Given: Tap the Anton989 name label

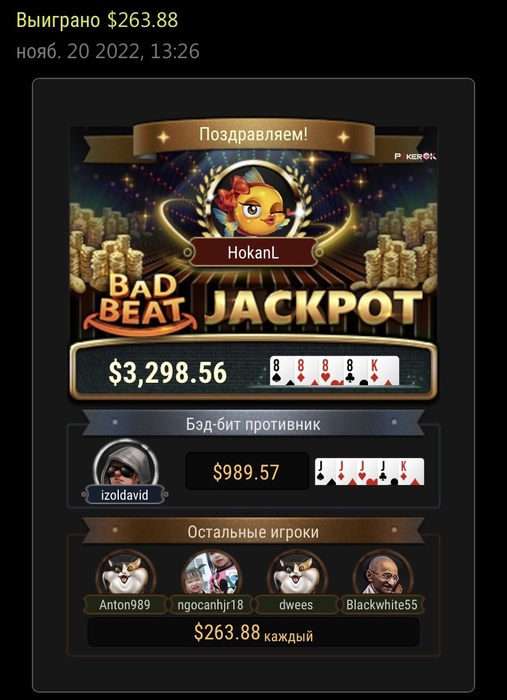Looking at the screenshot, I should coord(125,605).
